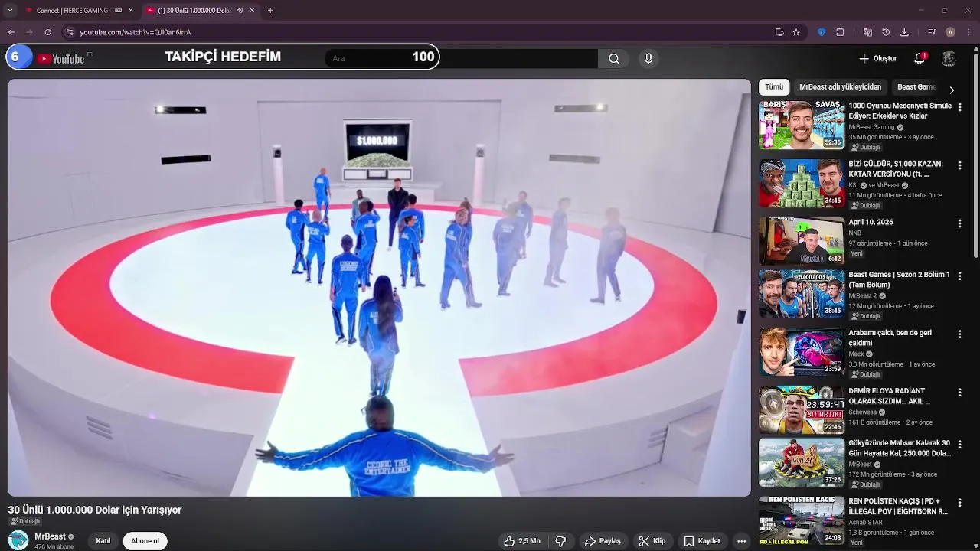The image size is (980, 551).
Task: Start voice search with microphone icon
Action: click(648, 58)
